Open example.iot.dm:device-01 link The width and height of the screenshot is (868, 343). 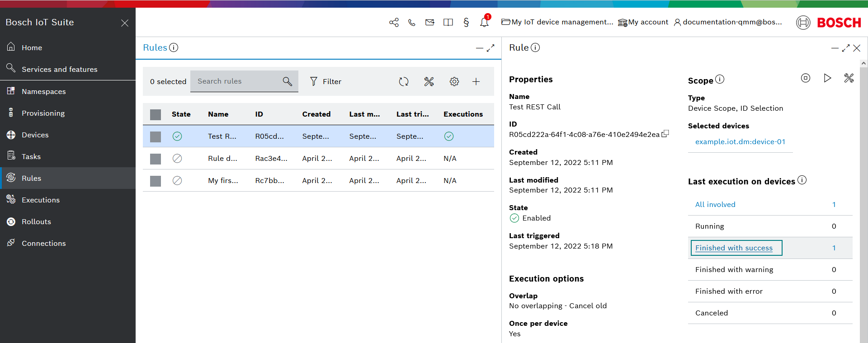(x=740, y=142)
